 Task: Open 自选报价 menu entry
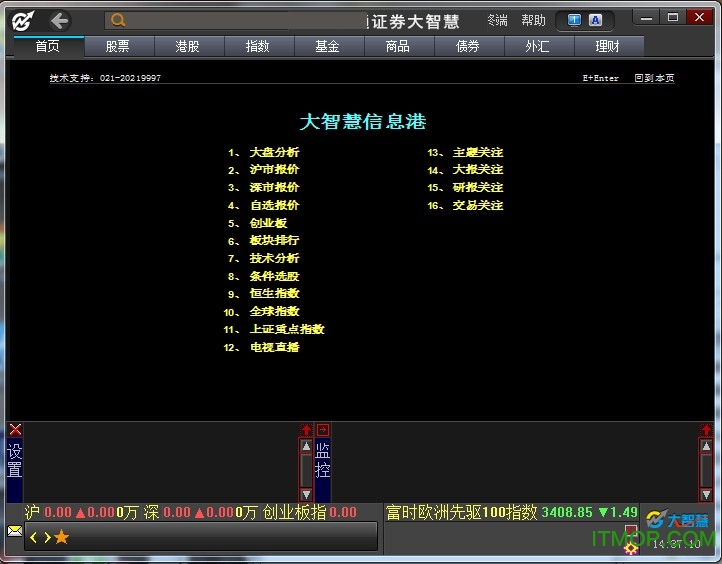[x=274, y=205]
